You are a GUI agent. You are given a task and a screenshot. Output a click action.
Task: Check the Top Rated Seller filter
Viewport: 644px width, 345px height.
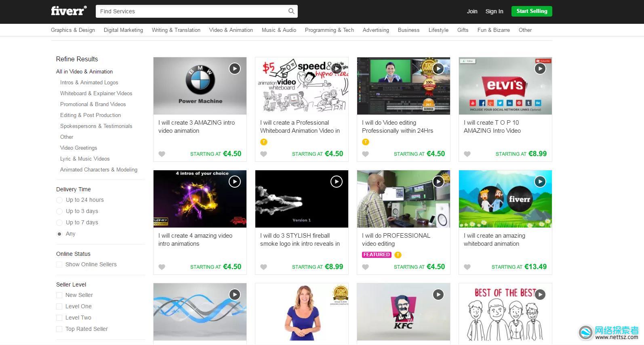(x=59, y=329)
